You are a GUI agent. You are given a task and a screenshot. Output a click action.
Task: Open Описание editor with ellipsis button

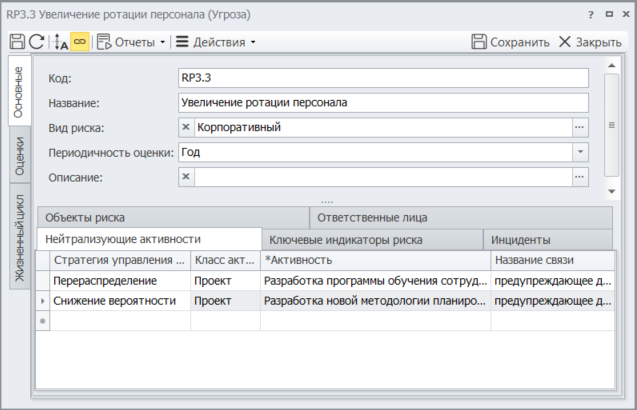tap(579, 177)
